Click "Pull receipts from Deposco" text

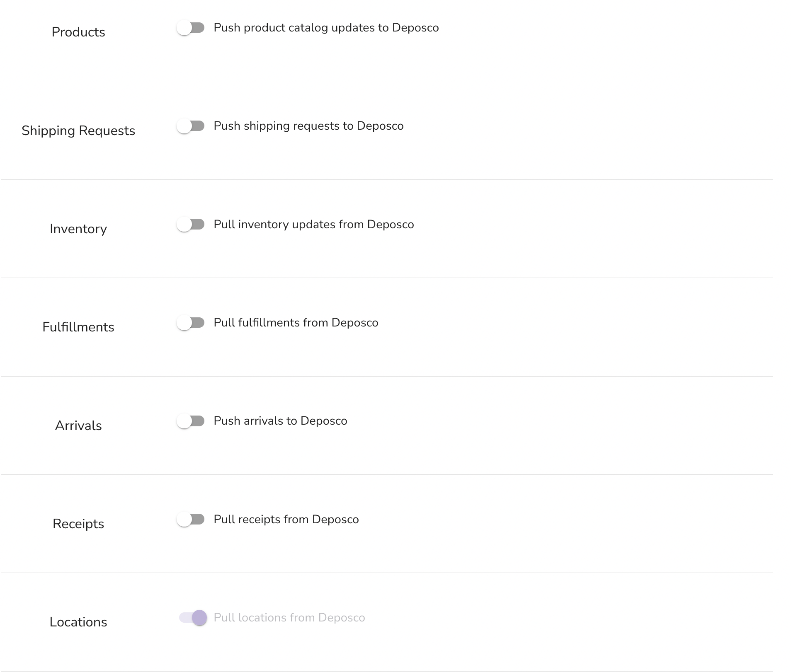(286, 520)
